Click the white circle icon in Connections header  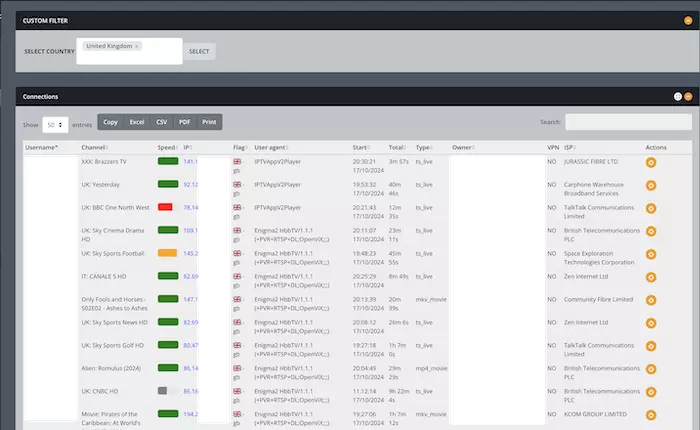coord(677,96)
